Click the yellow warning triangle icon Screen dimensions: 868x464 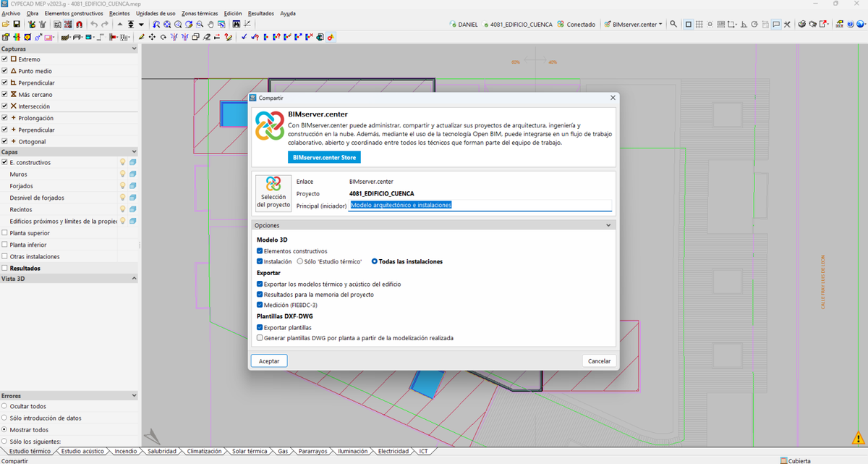pos(857,438)
